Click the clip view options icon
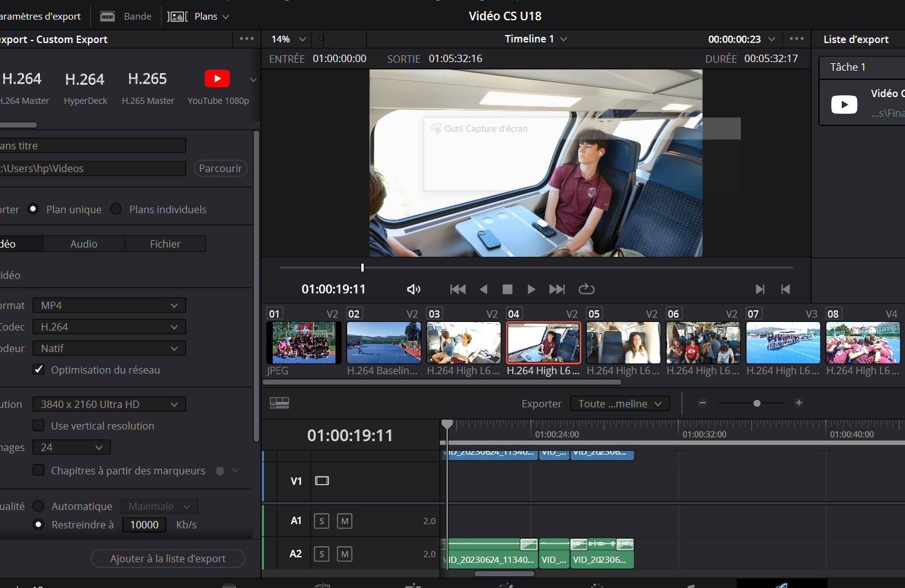The image size is (905, 588). point(280,402)
